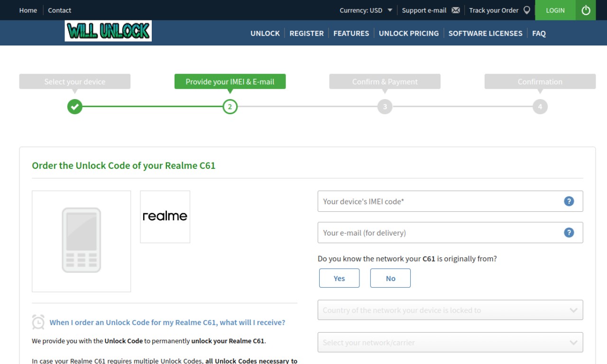Open the FEATURES menu item

pyautogui.click(x=351, y=33)
